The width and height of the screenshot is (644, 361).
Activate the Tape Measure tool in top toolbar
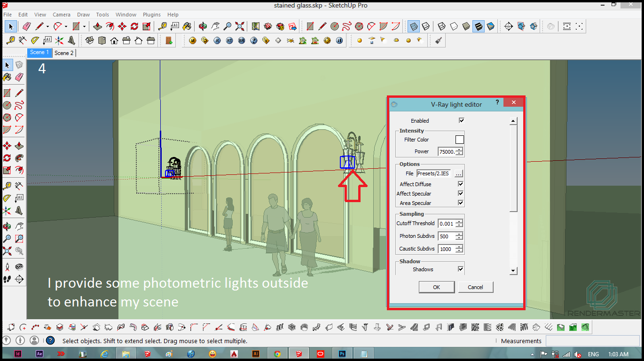click(x=163, y=26)
